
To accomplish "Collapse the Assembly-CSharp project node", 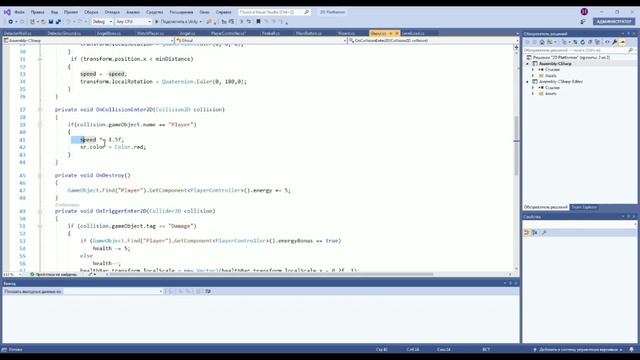I will pyautogui.click(x=527, y=64).
